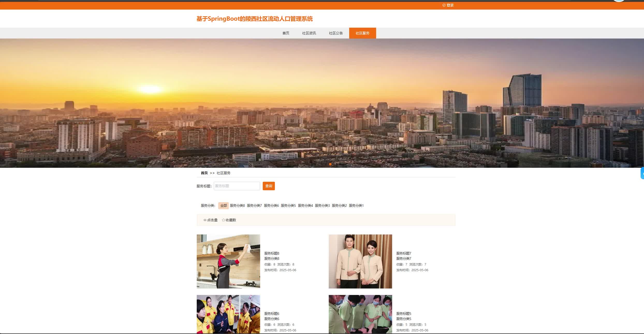Click the orange carousel indicator dot
This screenshot has width=644, height=334.
330,164
